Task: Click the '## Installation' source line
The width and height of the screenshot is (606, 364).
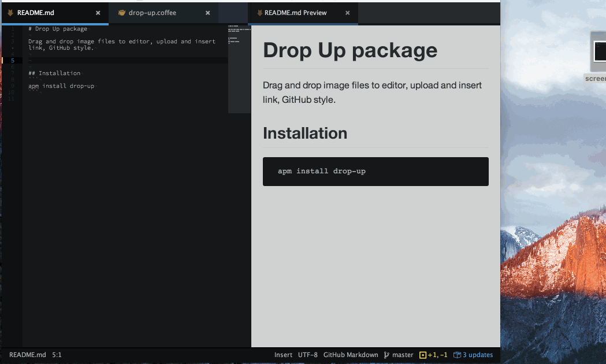Action: pos(54,73)
